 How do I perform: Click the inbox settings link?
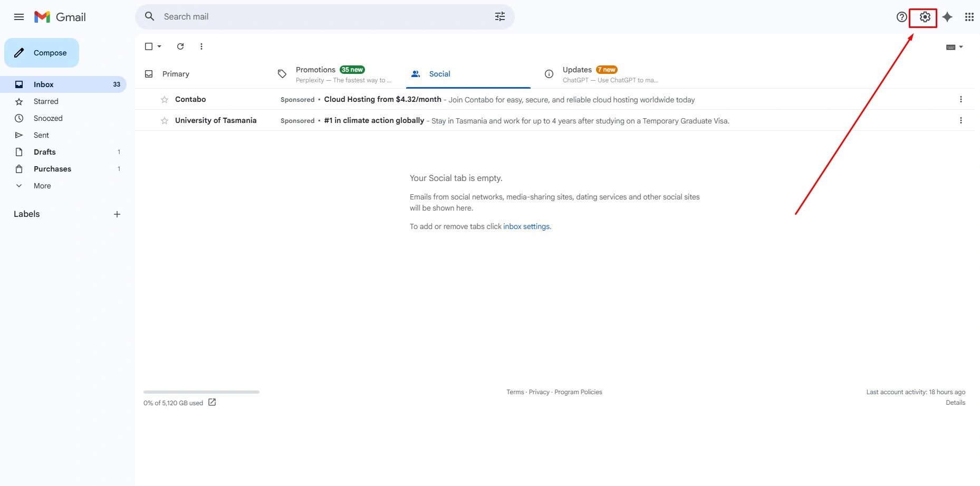pos(526,226)
